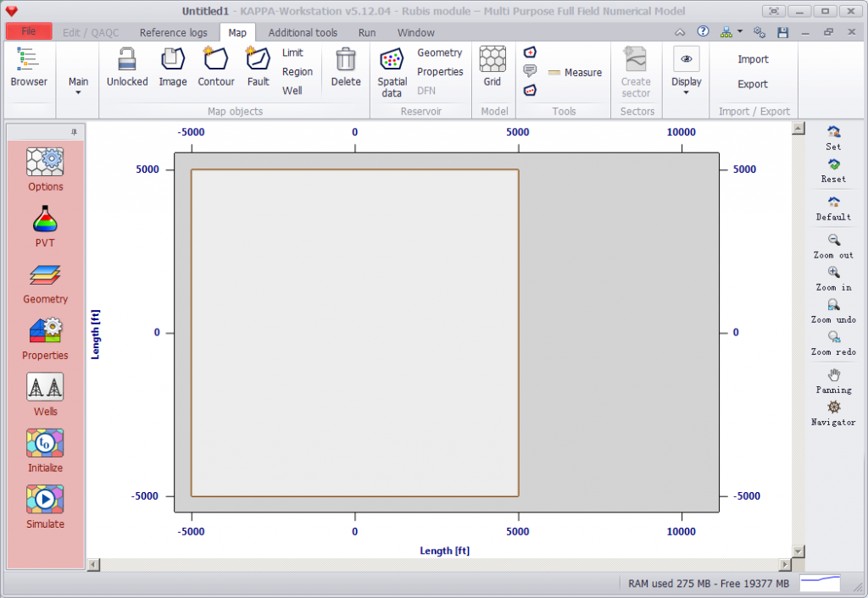Click the save floppy disk icon
Image resolution: width=868 pixels, height=598 pixels.
tap(782, 33)
